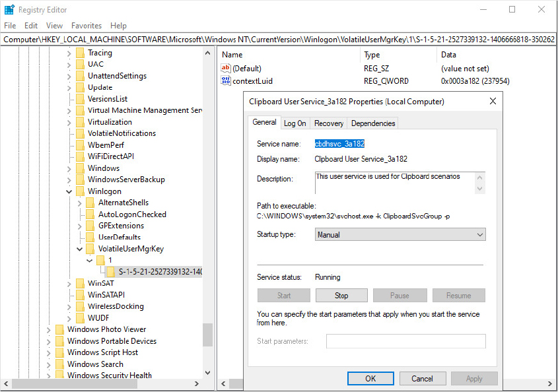The width and height of the screenshot is (558, 392).
Task: Click the cbdhsvc_3a182 service name field
Action: [x=339, y=144]
